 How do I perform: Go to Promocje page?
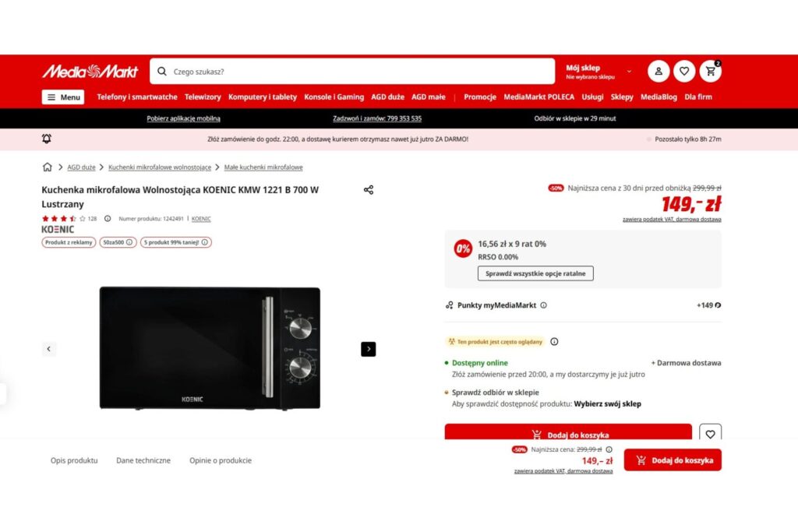(480, 97)
